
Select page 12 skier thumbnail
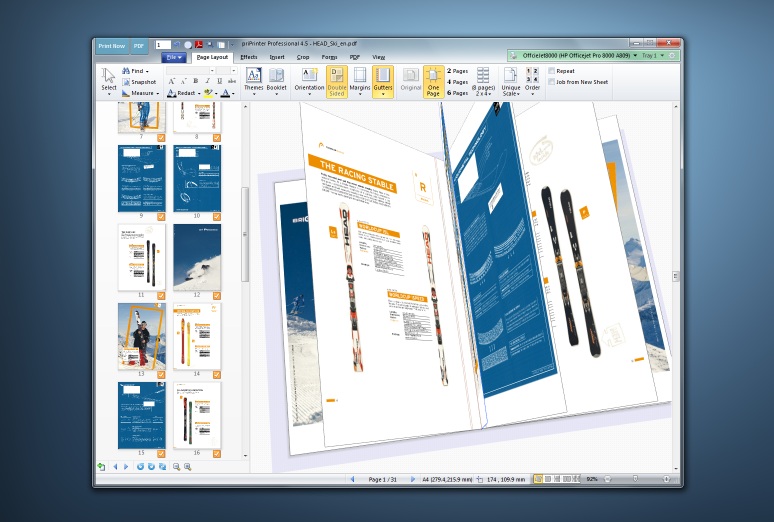[x=197, y=257]
